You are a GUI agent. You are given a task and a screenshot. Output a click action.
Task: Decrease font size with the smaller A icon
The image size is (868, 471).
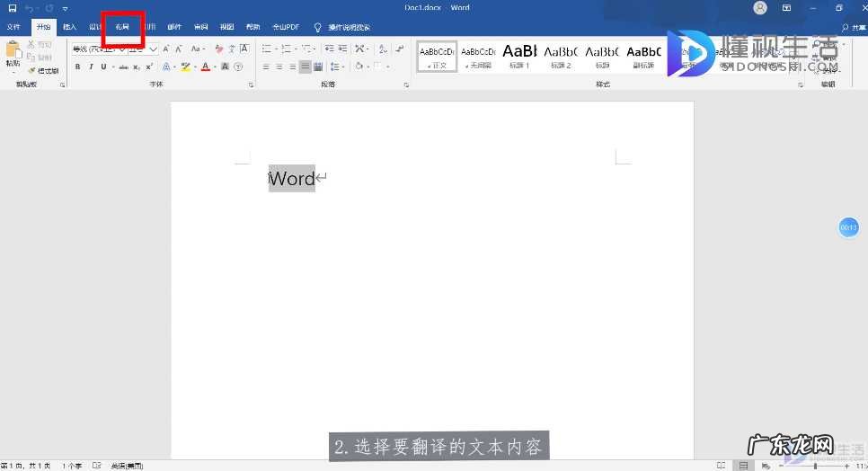[x=179, y=49]
